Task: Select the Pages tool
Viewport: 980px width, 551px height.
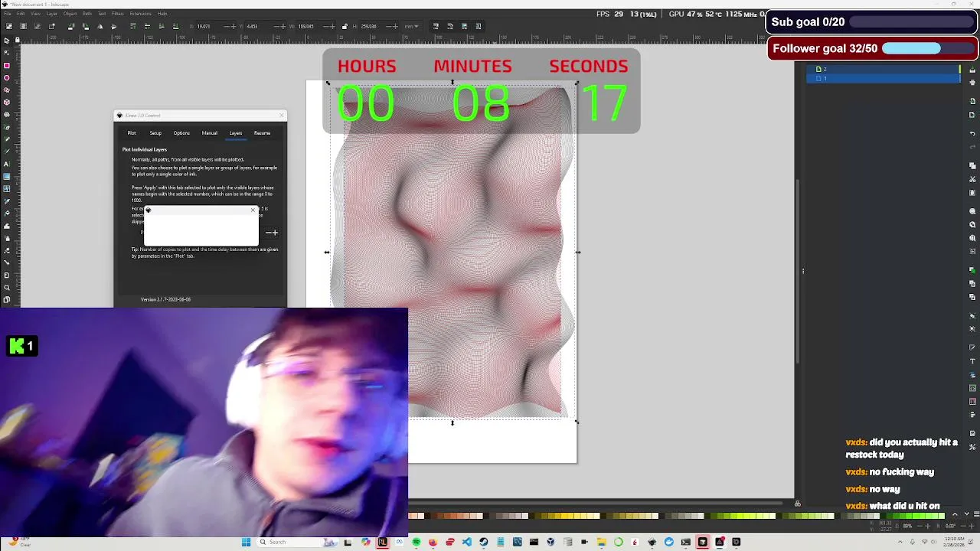Action: 7,299
